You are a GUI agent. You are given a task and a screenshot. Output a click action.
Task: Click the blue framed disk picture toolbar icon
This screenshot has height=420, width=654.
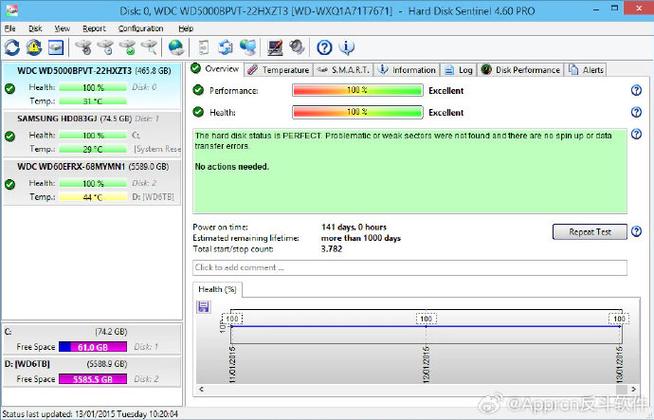[56, 48]
